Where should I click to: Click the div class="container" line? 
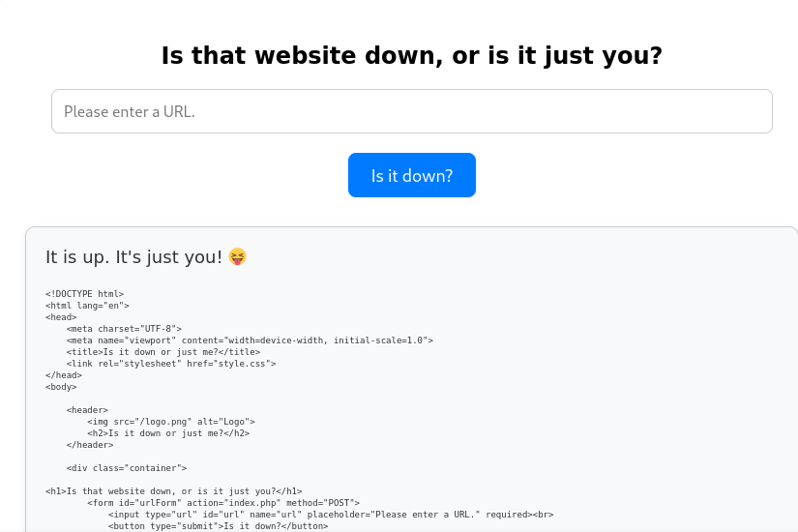[x=126, y=468]
